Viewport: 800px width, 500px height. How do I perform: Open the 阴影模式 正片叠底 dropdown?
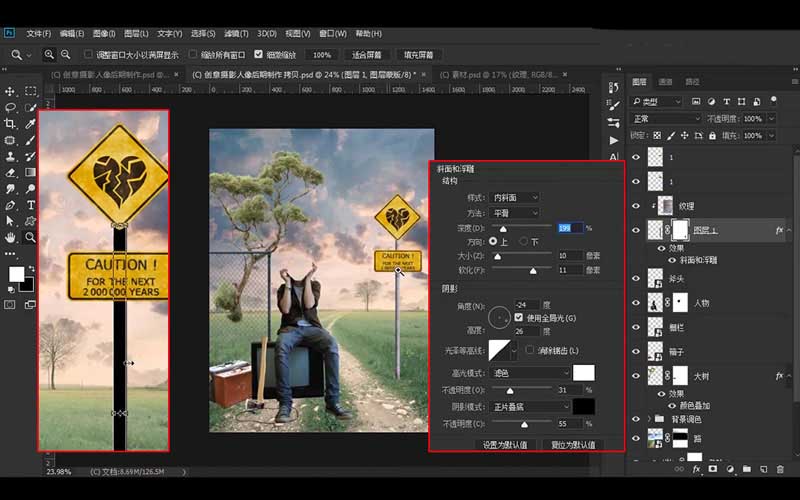[530, 407]
